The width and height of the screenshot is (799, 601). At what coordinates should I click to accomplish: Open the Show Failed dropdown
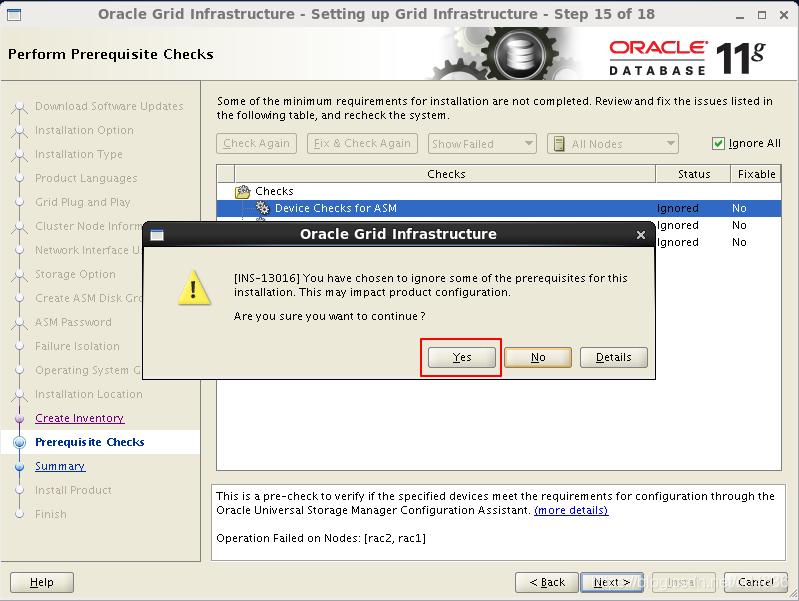click(482, 144)
